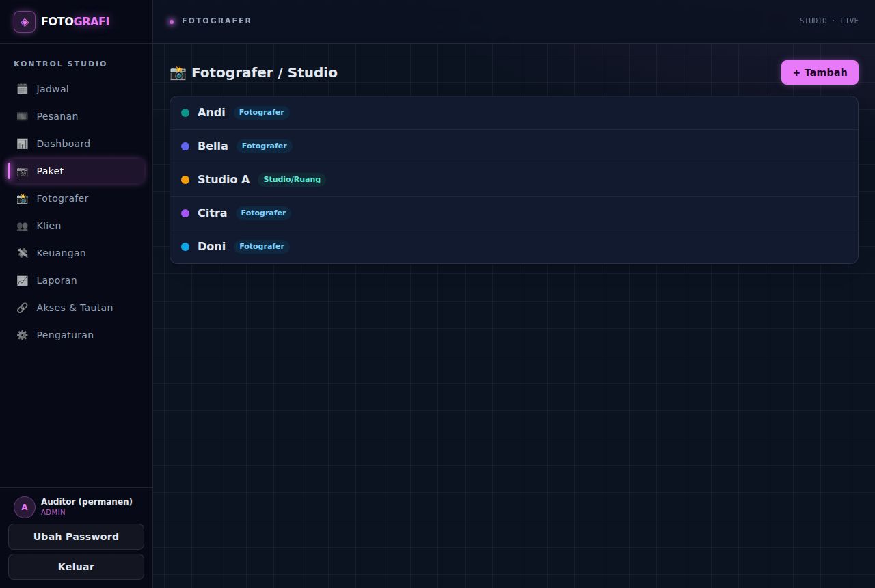
Task: Click the Ubah Password button
Action: (x=76, y=537)
